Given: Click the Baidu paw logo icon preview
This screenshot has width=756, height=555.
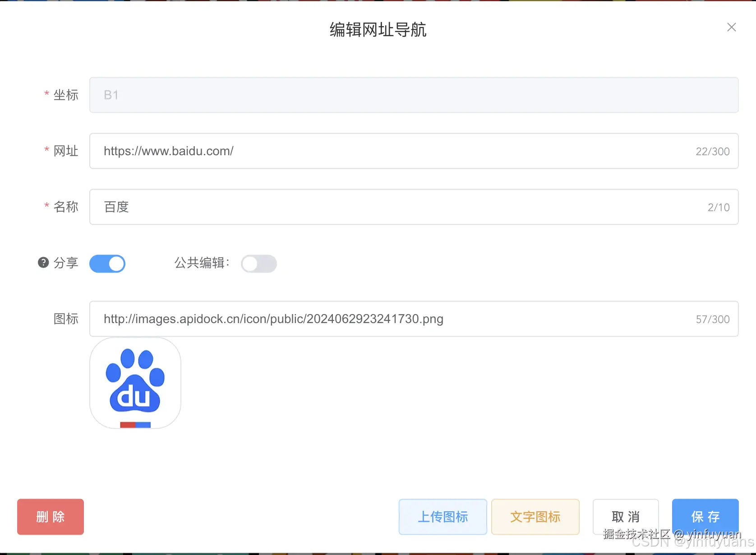Looking at the screenshot, I should [x=135, y=383].
